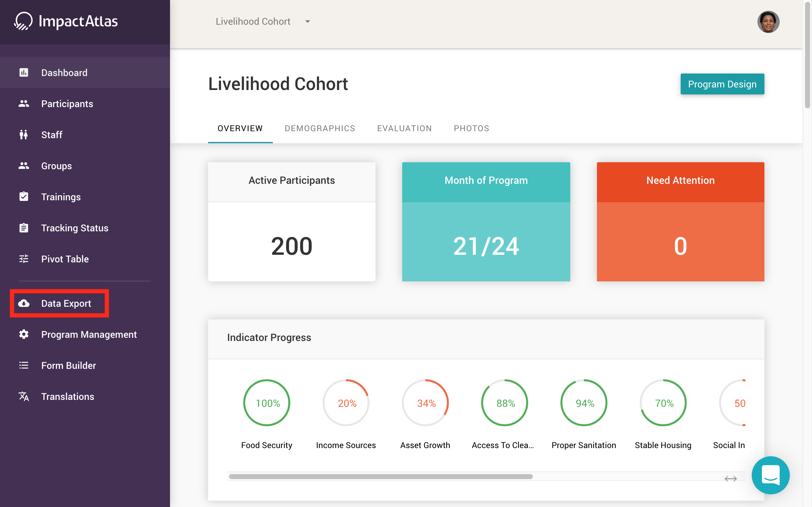This screenshot has width=812, height=507.
Task: Open the chat support bubble
Action: 770,475
